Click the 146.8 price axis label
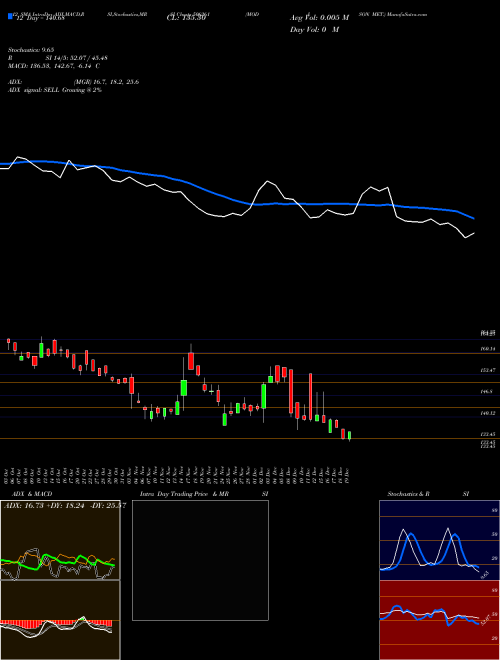The image size is (500, 660). click(x=486, y=391)
